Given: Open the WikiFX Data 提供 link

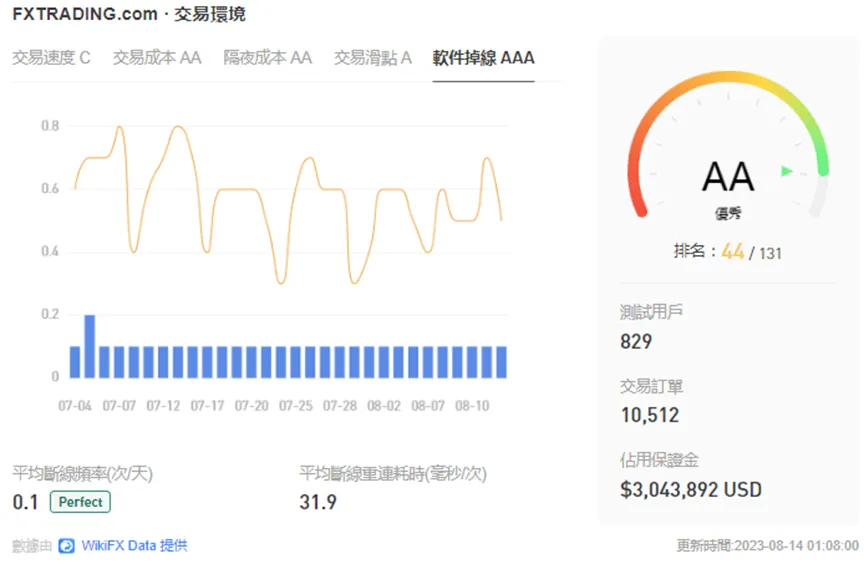Looking at the screenshot, I should pyautogui.click(x=134, y=546).
